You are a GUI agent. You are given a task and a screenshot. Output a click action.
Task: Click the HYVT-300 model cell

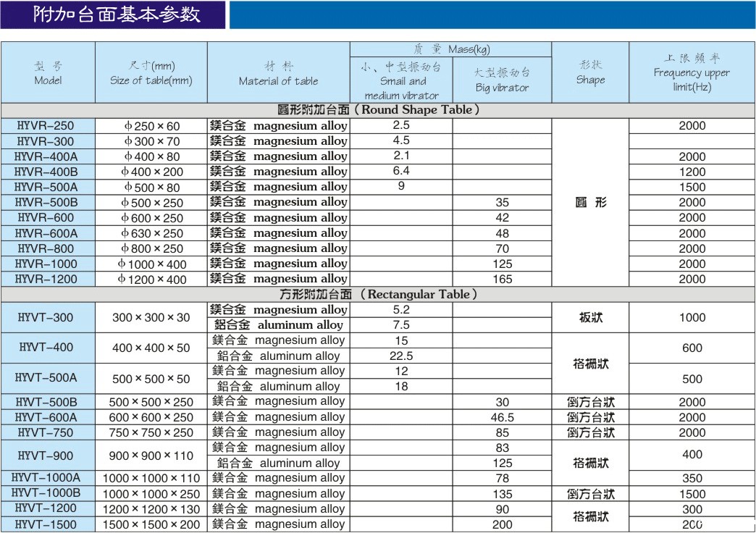tap(47, 317)
